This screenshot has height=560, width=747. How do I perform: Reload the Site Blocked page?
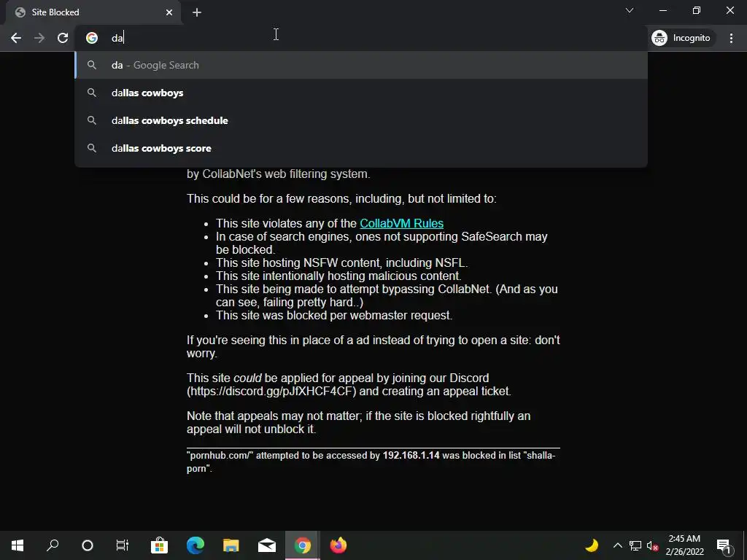[63, 38]
